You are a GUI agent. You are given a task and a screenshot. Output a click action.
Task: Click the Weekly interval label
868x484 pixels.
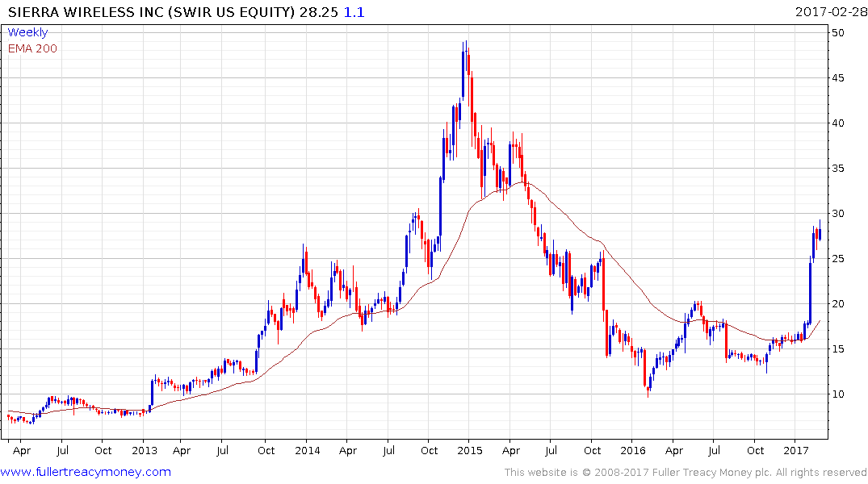[27, 32]
